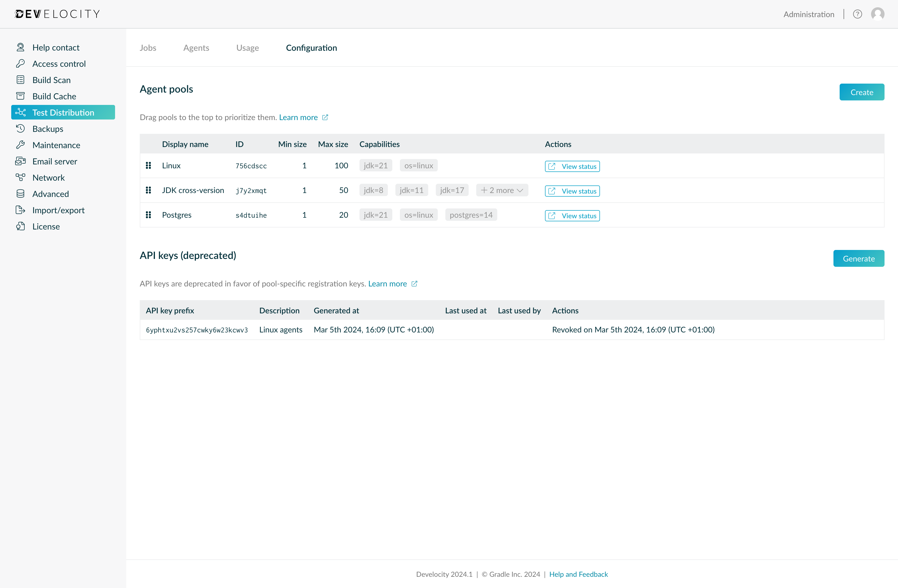This screenshot has height=588, width=898.
Task: Switch to the Agents tab
Action: 196,48
